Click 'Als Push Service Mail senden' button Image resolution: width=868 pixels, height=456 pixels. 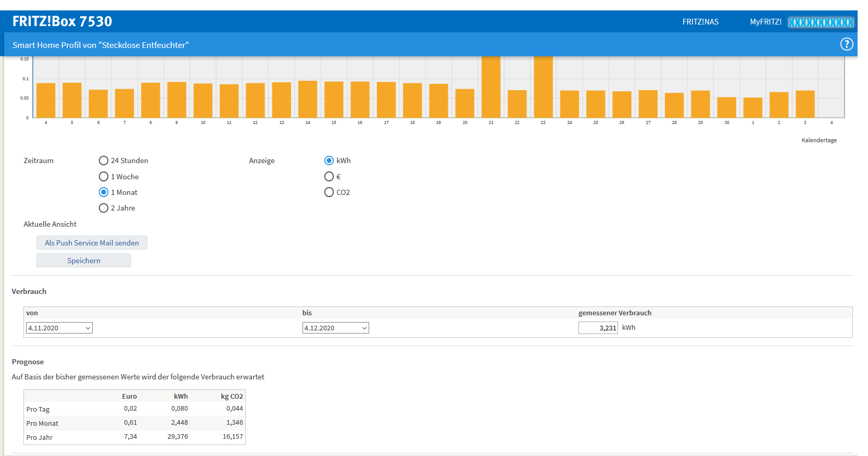pyautogui.click(x=92, y=243)
